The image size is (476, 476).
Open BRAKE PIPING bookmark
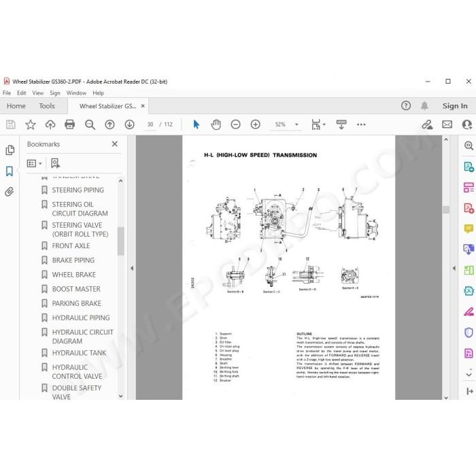pyautogui.click(x=73, y=260)
